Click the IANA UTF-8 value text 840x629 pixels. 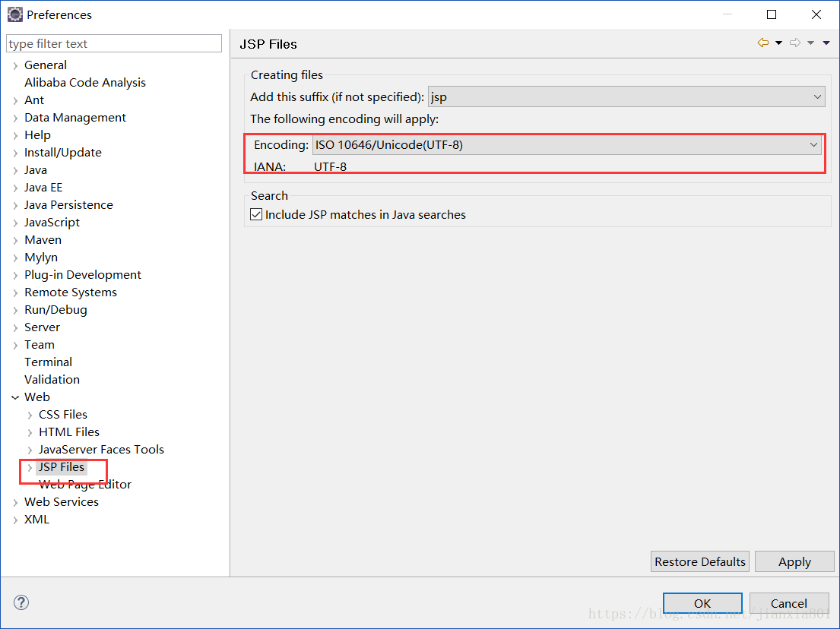pyautogui.click(x=330, y=167)
